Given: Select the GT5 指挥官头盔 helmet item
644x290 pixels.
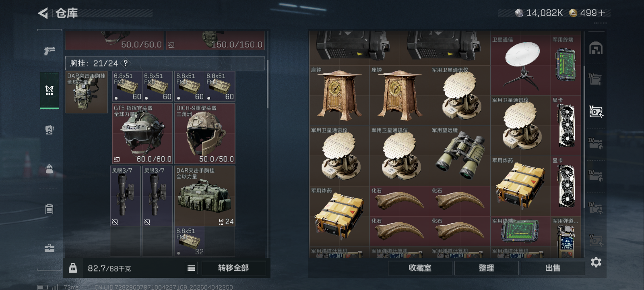Looking at the screenshot, I should 142,134.
